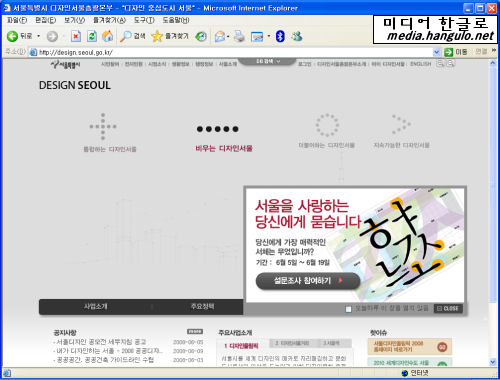The height and width of the screenshot is (380, 500).
Task: Select the '1 디자인올림픽' tab
Action: 241,346
